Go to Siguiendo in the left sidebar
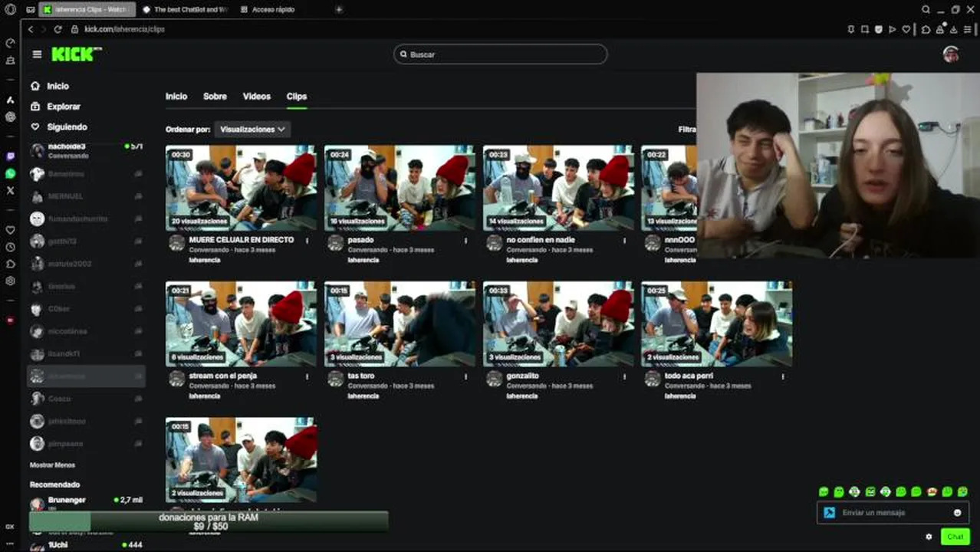The image size is (980, 552). click(59, 127)
